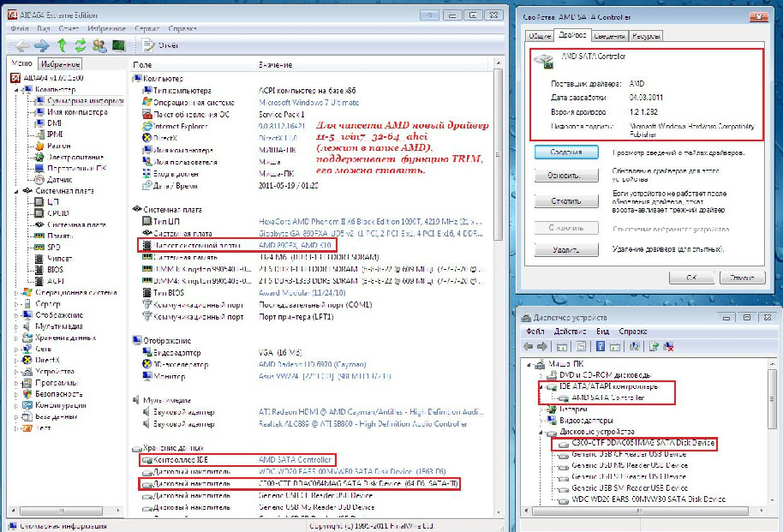The image size is (783, 532).
Task: Open the Award Modular BIOS link
Action: coord(302,293)
